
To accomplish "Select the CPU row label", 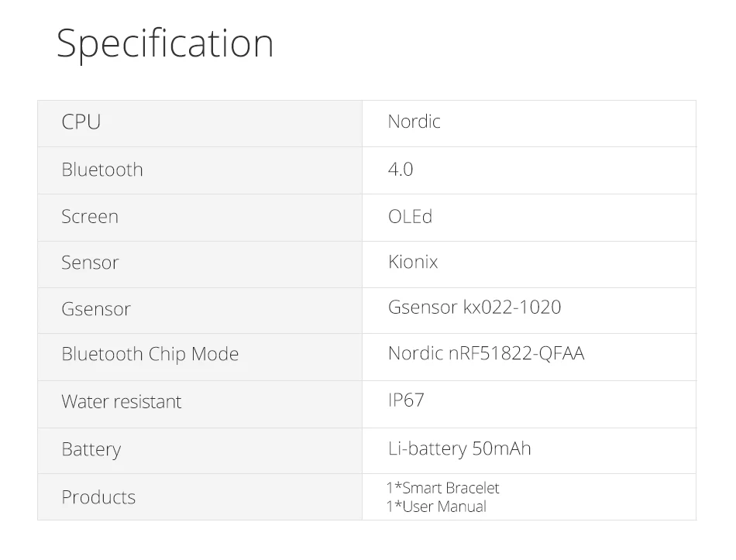I will tap(81, 122).
